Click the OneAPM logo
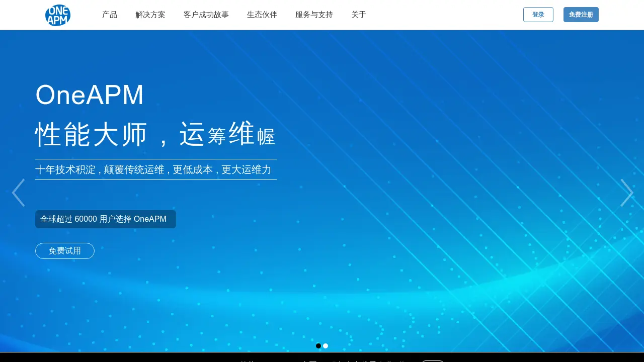The image size is (644, 362). pos(58,15)
